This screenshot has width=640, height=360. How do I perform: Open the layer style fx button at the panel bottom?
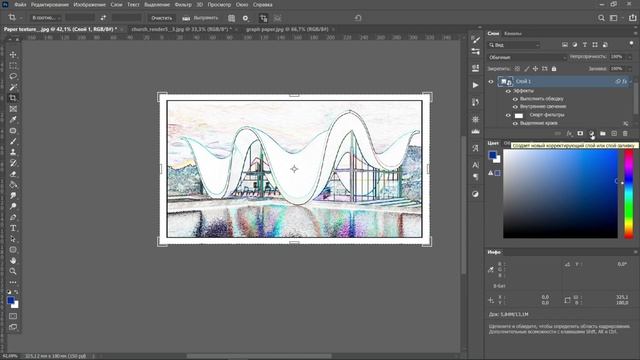[x=569, y=133]
